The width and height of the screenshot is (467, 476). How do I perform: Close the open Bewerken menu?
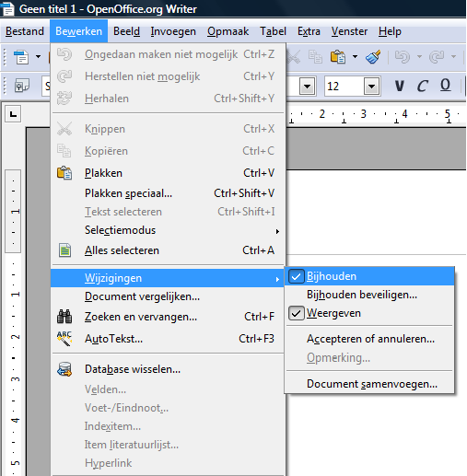(x=78, y=31)
